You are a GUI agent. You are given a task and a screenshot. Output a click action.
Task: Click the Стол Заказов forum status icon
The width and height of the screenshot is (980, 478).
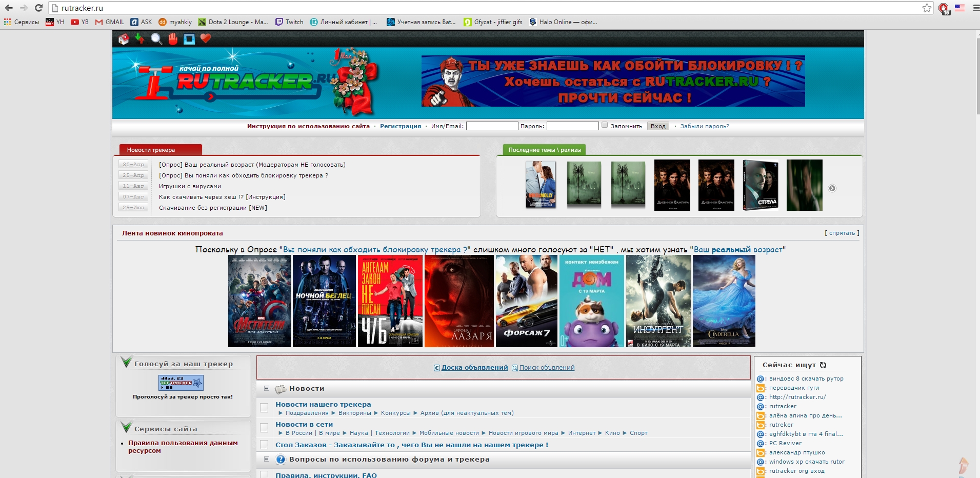pyautogui.click(x=264, y=445)
